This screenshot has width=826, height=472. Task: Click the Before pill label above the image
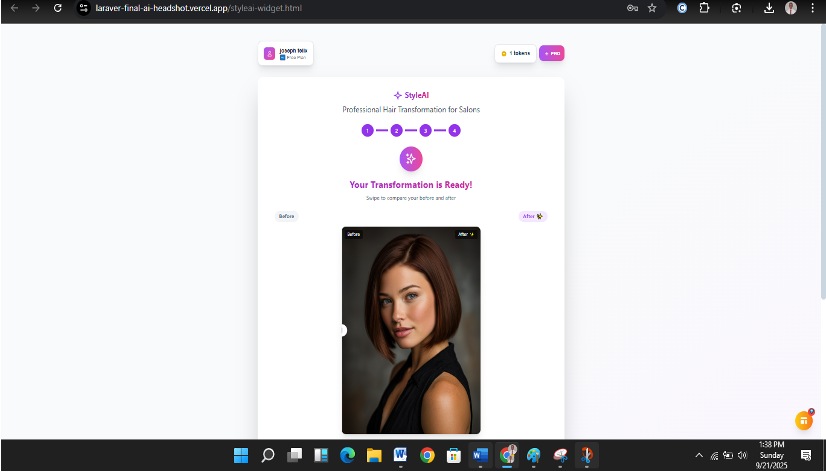pyautogui.click(x=287, y=216)
